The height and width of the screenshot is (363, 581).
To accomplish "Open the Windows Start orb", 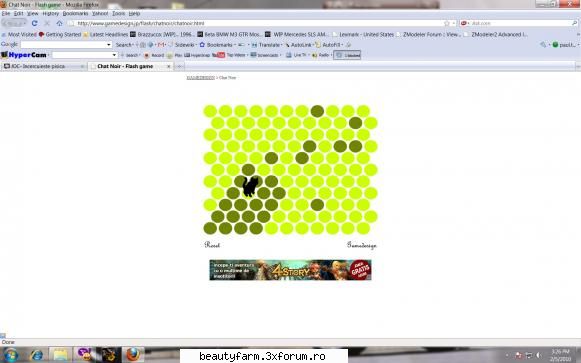I will 11,355.
